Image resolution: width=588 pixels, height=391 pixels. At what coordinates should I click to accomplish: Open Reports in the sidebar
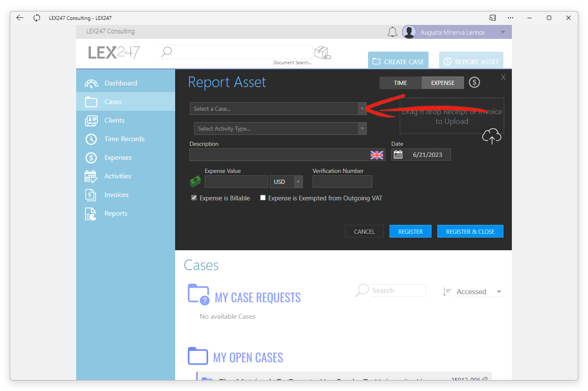pyautogui.click(x=126, y=213)
